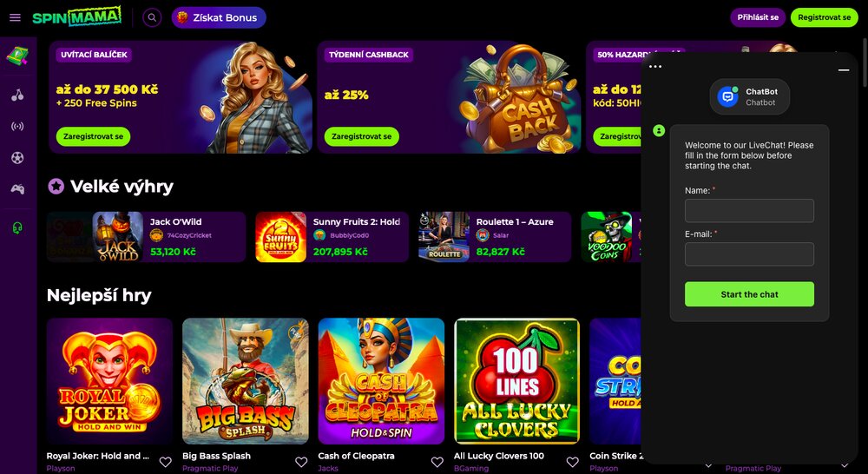Open All Lucky Clovers 100 thumbnail

pos(517,381)
